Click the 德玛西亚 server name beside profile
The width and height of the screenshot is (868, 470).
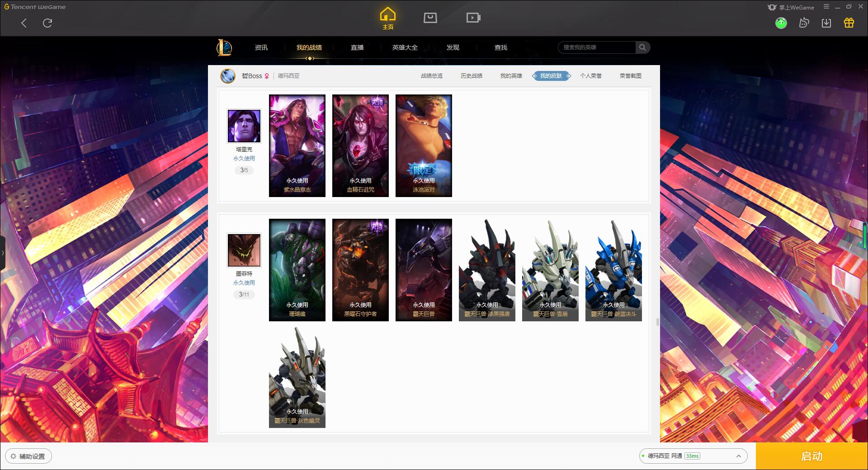288,76
